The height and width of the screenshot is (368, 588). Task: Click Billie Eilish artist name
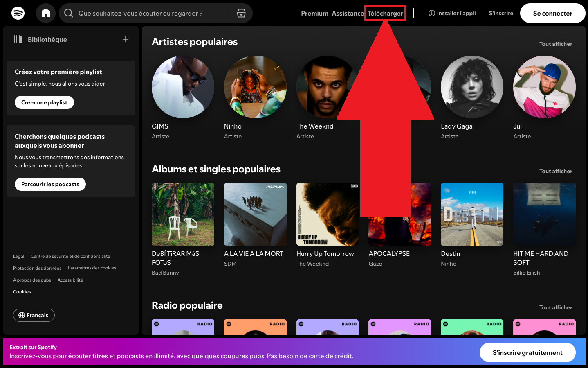pos(526,273)
